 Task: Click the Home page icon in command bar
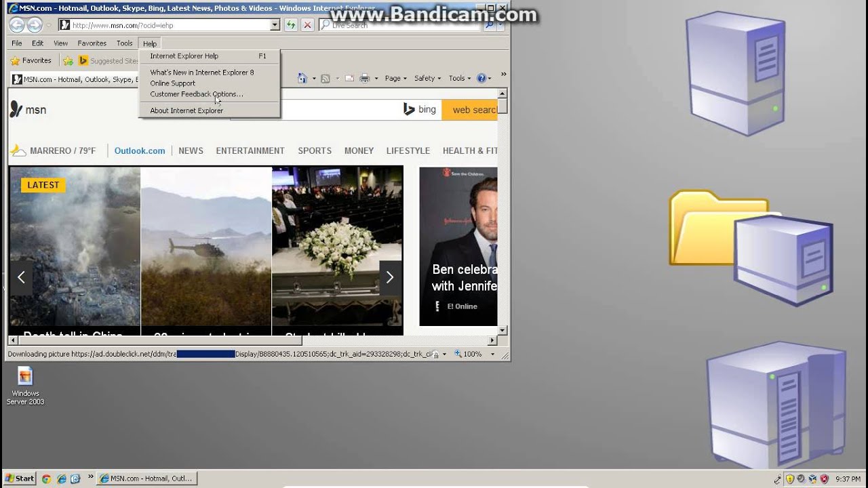pyautogui.click(x=302, y=79)
